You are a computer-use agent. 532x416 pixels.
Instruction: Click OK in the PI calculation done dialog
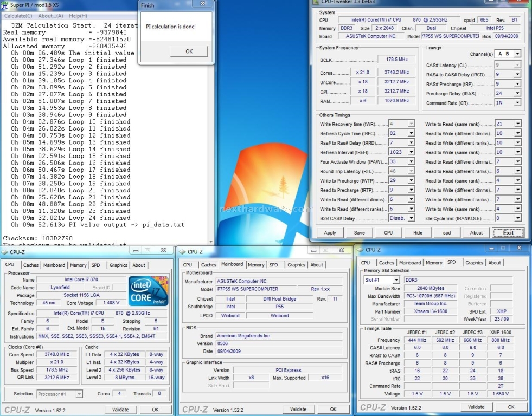[189, 51]
